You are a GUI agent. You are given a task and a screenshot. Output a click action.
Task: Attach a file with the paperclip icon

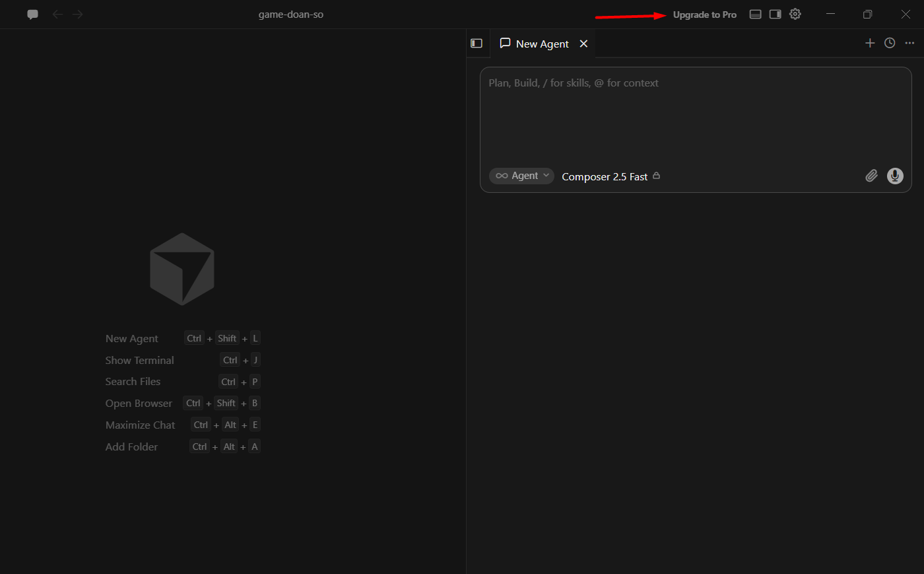click(872, 176)
